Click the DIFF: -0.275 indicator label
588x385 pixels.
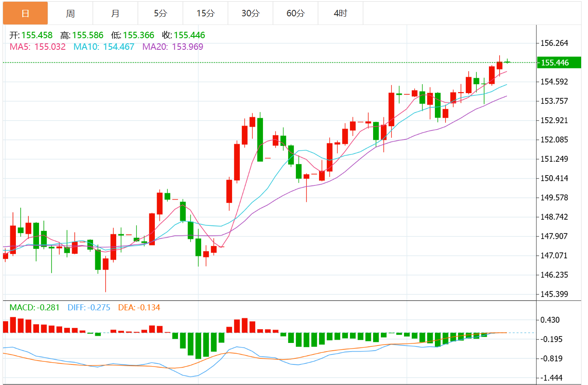point(89,307)
